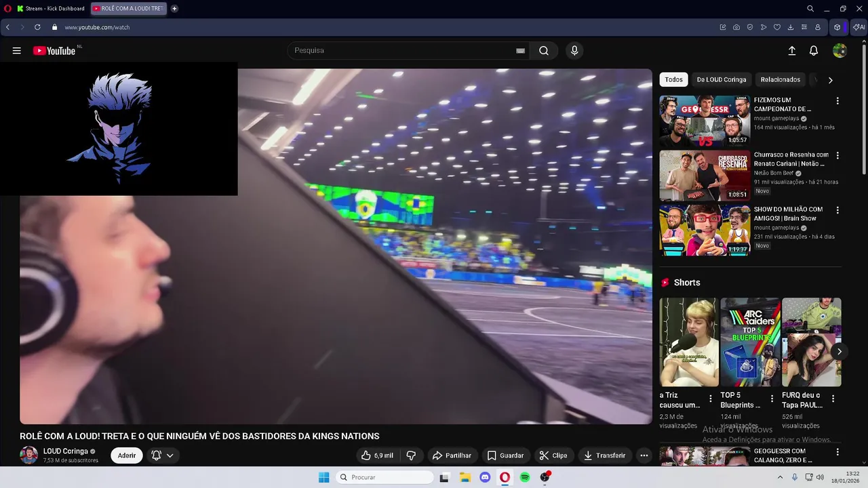Open FIZEMOS UM CAMPEONATO video thumbnail
Image resolution: width=868 pixels, height=488 pixels.
(705, 121)
